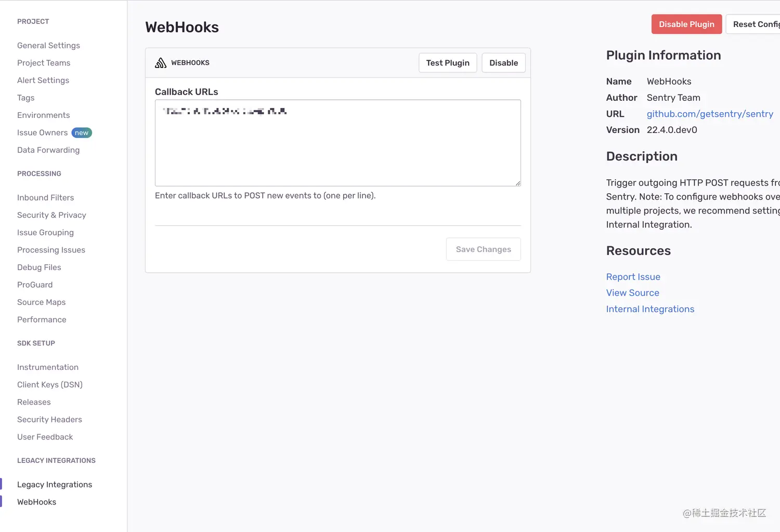
Task: Click the version value 22.4.0.dev0
Action: 672,130
